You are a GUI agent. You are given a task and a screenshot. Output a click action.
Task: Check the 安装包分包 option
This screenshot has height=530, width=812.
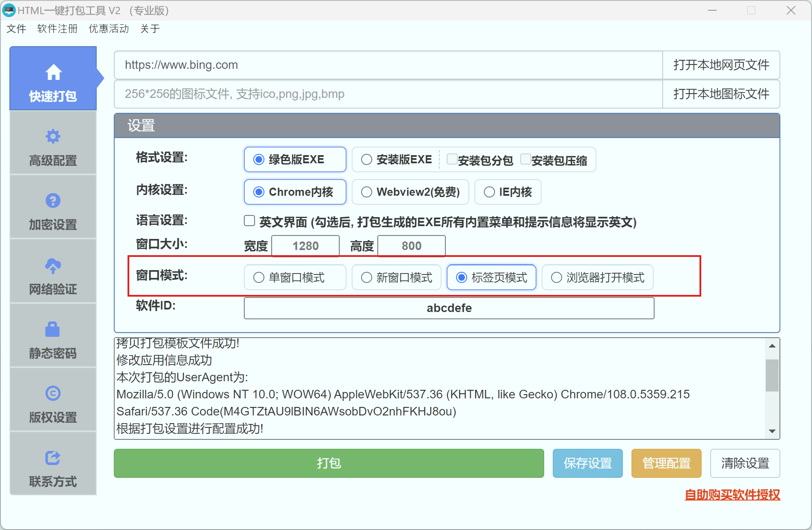(x=452, y=159)
